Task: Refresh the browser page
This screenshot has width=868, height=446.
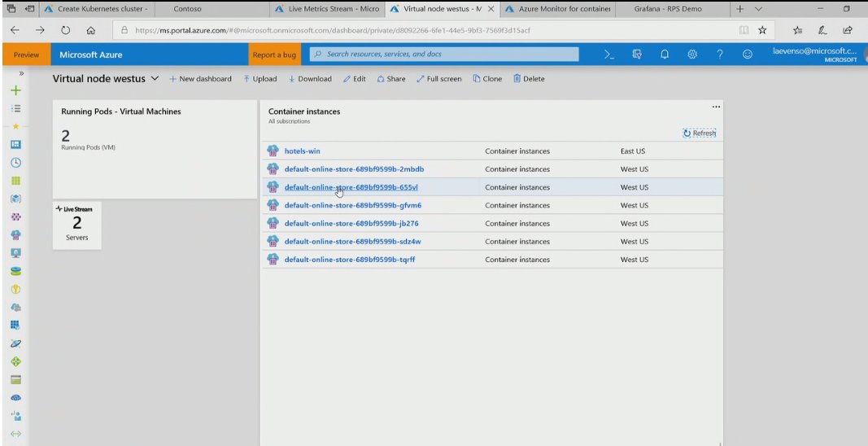Action: pyautogui.click(x=66, y=30)
